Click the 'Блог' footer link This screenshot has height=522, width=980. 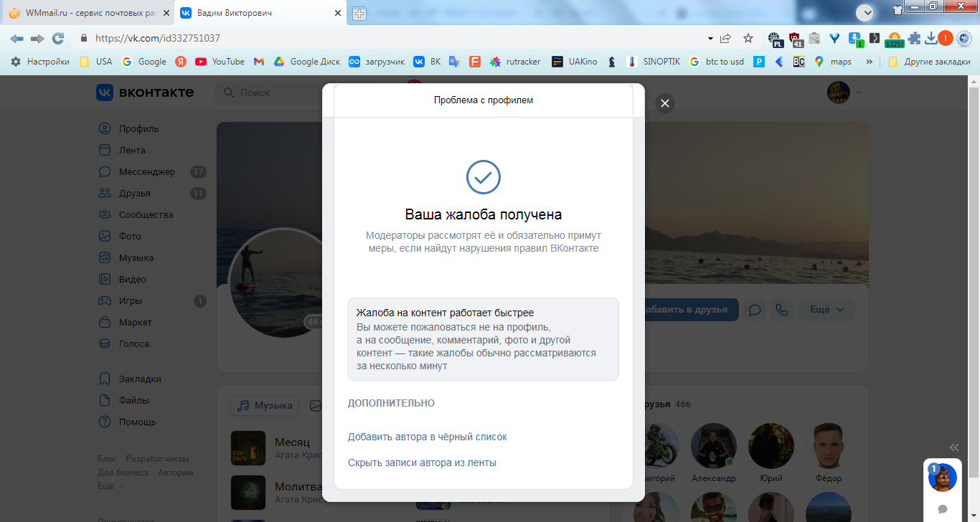(x=107, y=459)
